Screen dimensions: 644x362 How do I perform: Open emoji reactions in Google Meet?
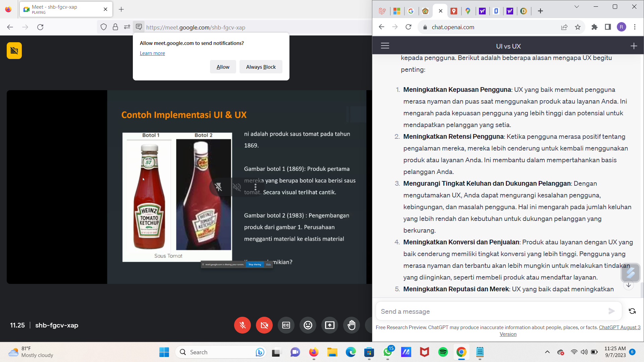click(308, 325)
